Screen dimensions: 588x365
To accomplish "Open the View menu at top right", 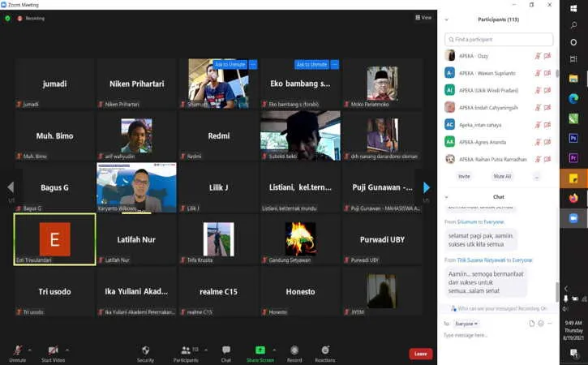I will (x=423, y=18).
